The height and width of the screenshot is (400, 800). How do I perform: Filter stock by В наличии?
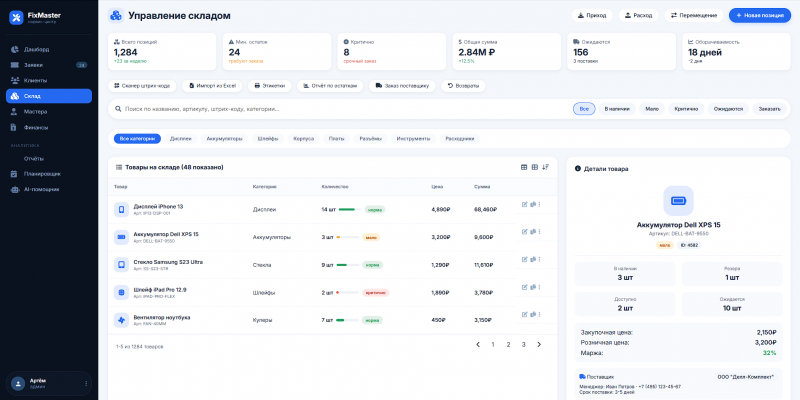tap(617, 109)
